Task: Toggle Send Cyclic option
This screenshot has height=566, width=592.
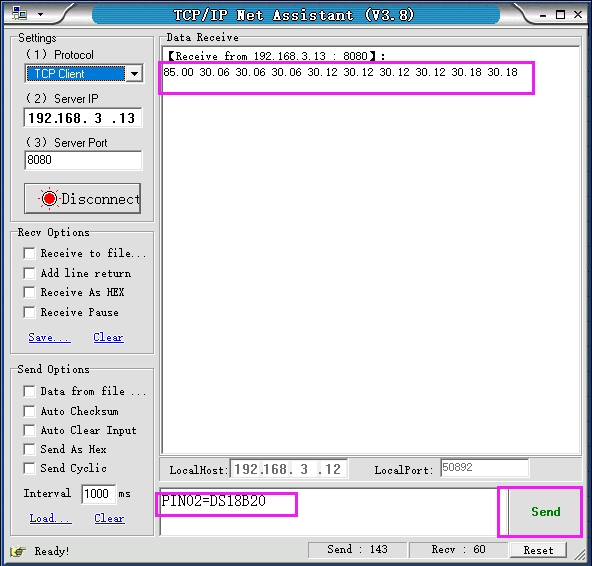Action: point(29,468)
